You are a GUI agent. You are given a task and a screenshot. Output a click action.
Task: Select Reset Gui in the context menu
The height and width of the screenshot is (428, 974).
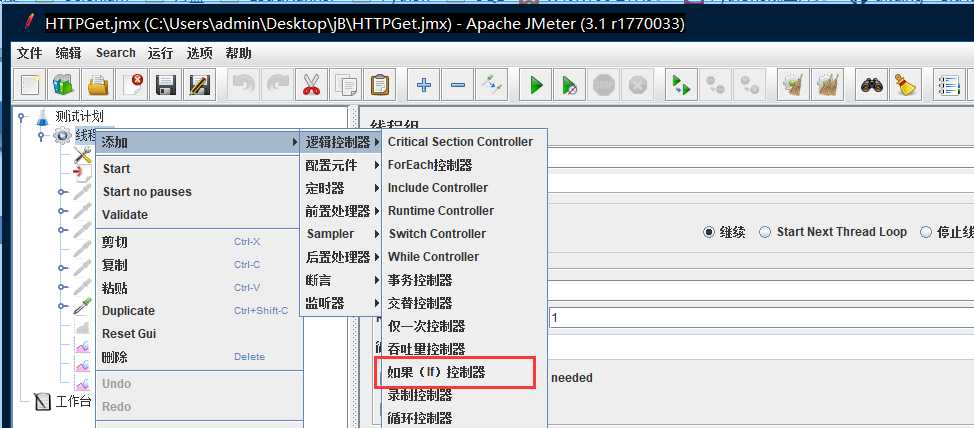[x=199, y=334]
